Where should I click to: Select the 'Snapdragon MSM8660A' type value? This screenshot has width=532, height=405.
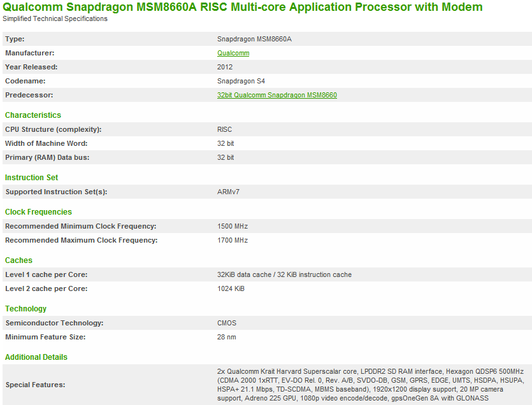(x=254, y=39)
